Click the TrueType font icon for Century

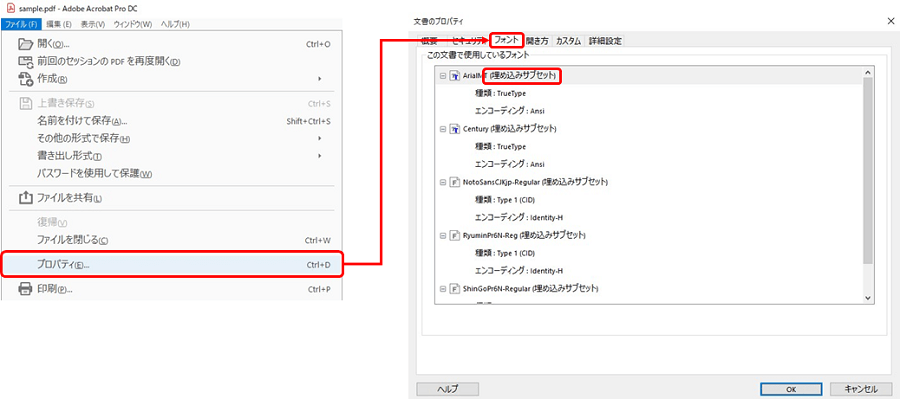coord(455,129)
